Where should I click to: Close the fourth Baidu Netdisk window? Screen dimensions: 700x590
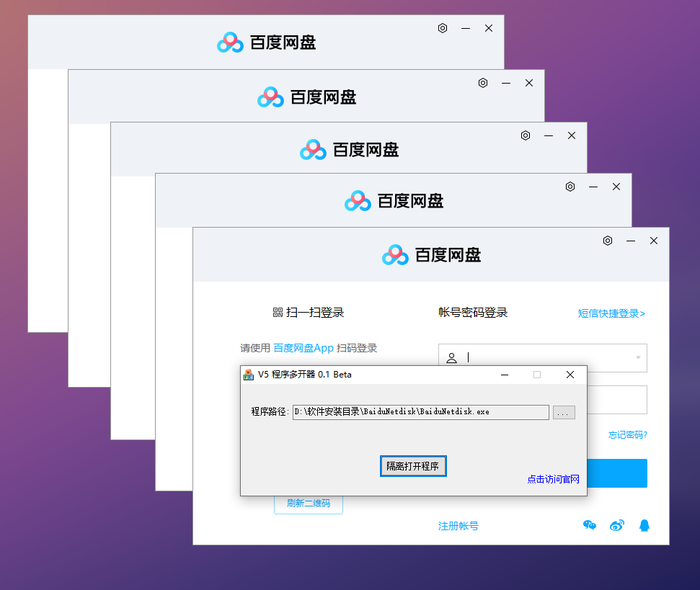coord(616,187)
